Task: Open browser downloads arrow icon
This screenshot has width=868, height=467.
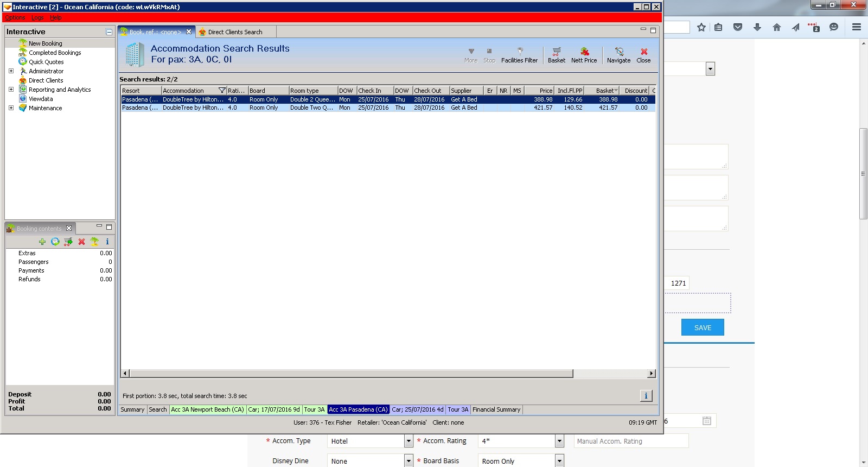Action: click(757, 27)
